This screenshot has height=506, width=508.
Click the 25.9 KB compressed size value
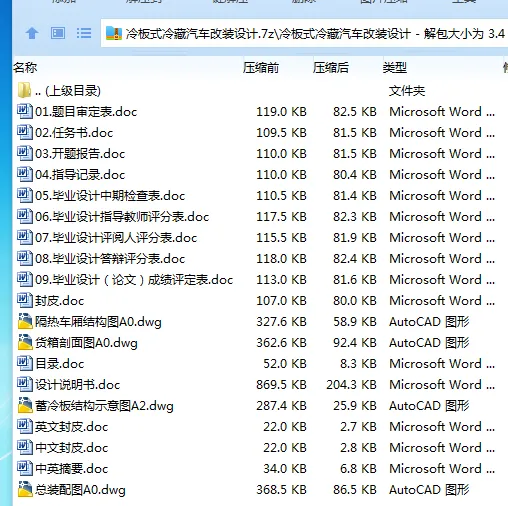[355, 406]
